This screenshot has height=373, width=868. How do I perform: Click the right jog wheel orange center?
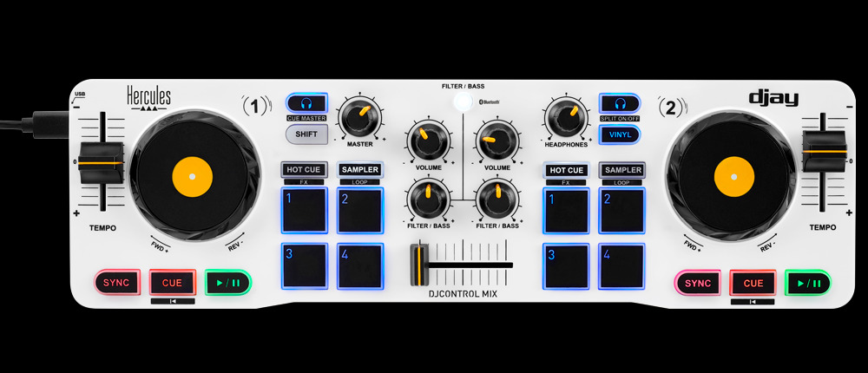click(734, 177)
